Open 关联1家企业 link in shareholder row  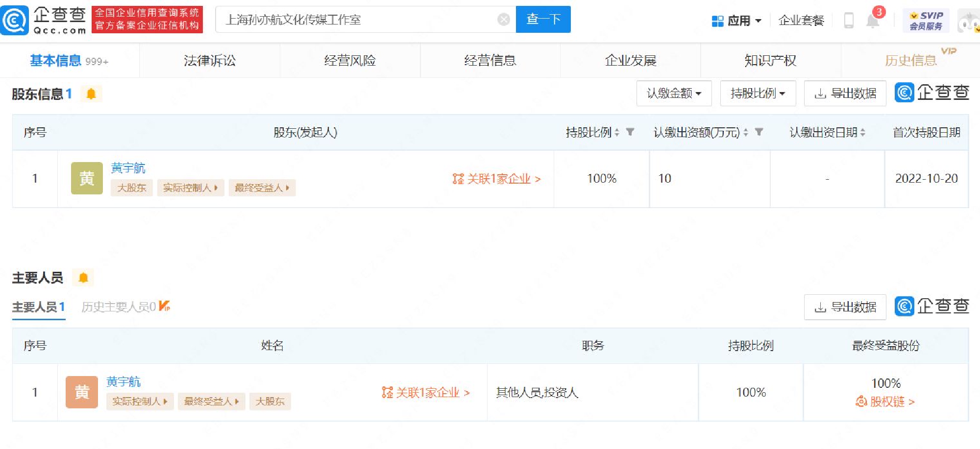point(497,179)
